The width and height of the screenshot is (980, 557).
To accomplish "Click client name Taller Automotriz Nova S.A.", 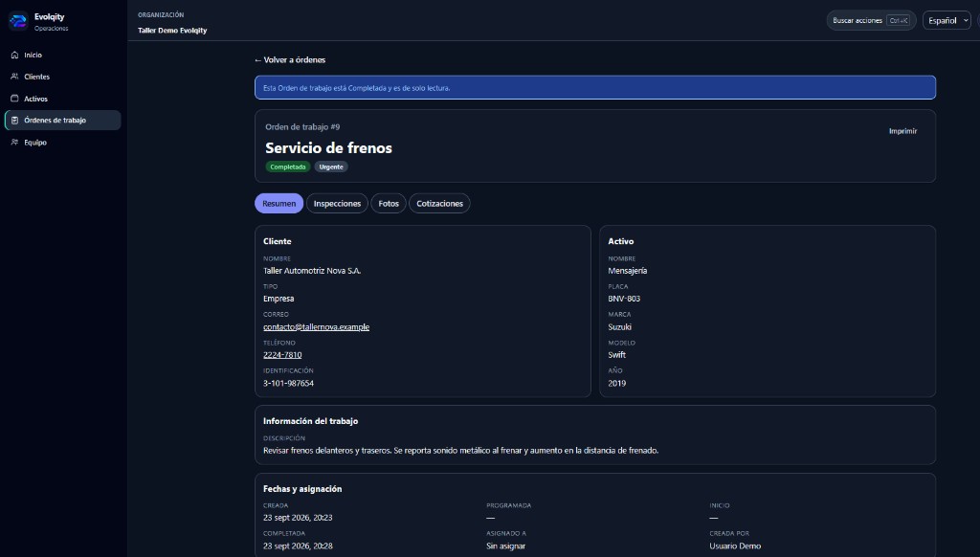I will click(312, 271).
